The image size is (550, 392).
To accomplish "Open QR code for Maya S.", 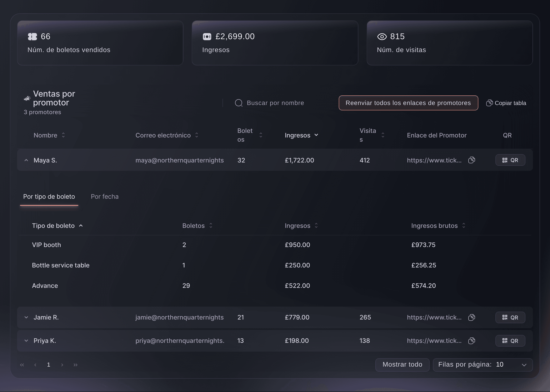I will (510, 160).
